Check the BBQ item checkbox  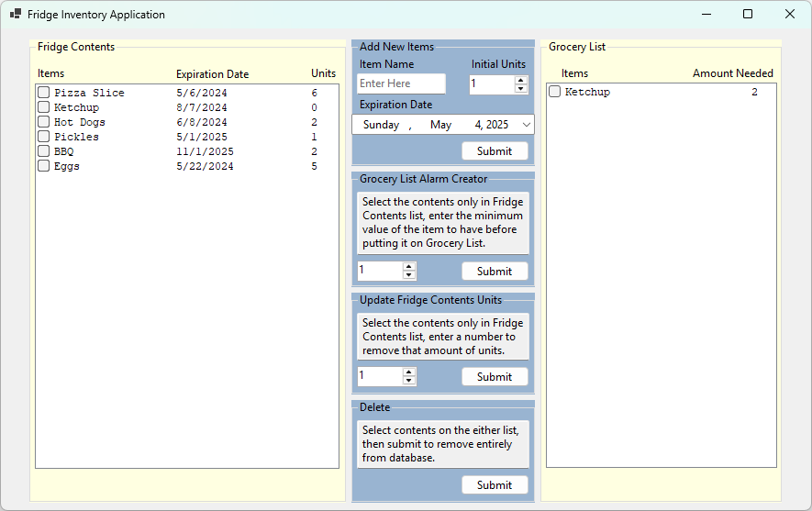tap(43, 150)
